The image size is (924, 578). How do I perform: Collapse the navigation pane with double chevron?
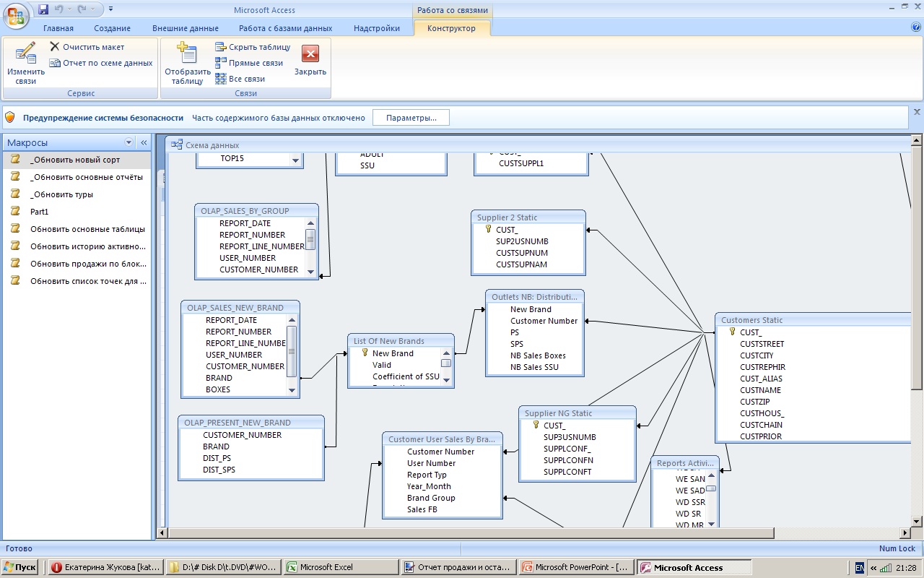tap(144, 143)
